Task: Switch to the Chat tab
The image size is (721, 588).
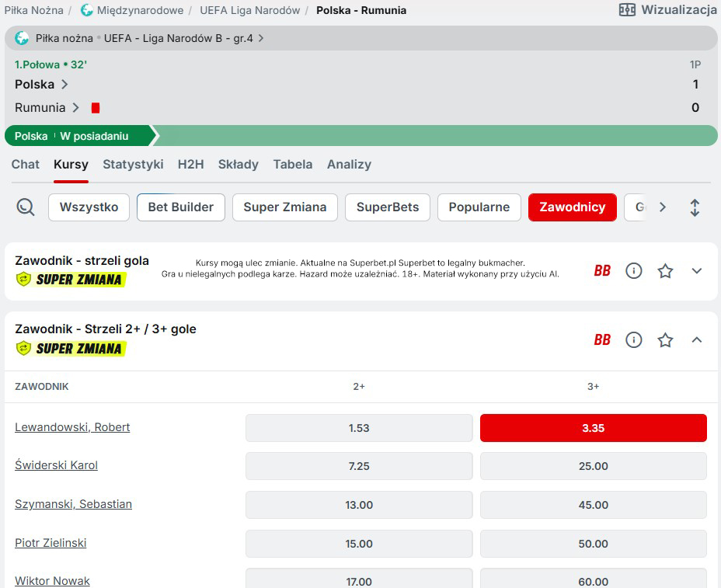Action: pos(26,164)
